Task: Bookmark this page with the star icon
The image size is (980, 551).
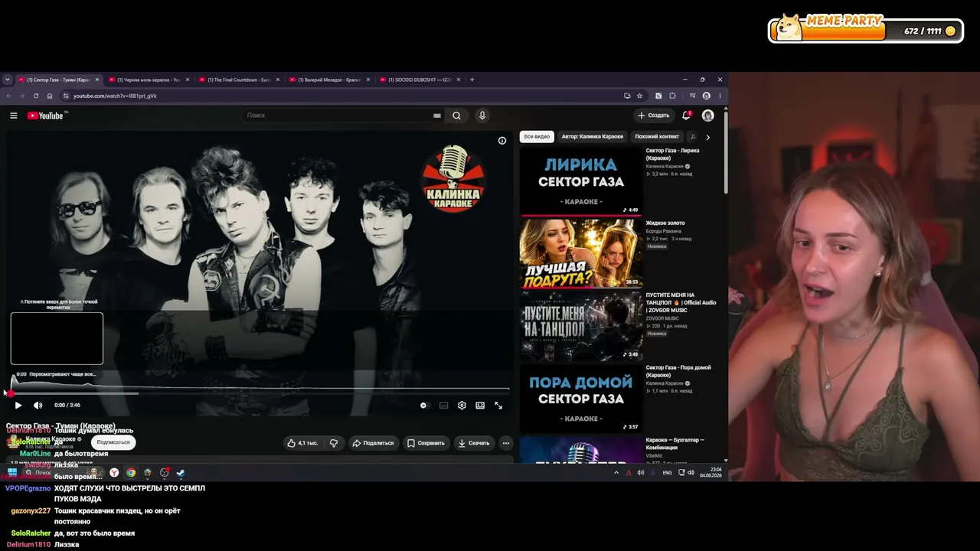Action: coord(640,96)
